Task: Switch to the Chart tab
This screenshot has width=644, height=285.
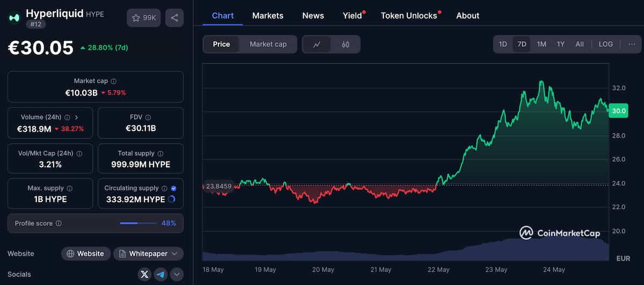Action: pos(223,16)
